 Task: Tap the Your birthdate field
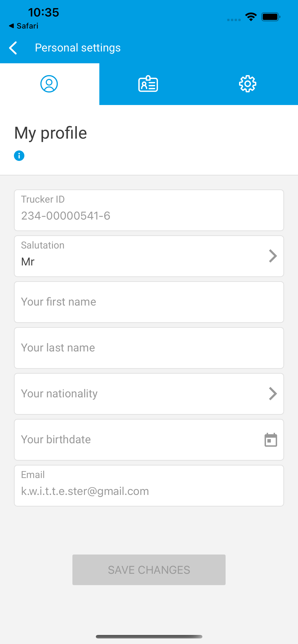click(135, 440)
